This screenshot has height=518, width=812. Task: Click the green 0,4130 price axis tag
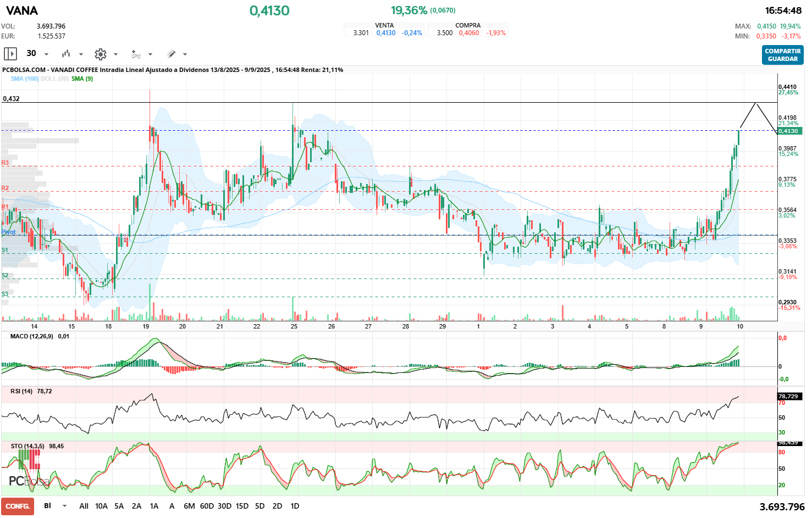click(x=790, y=131)
